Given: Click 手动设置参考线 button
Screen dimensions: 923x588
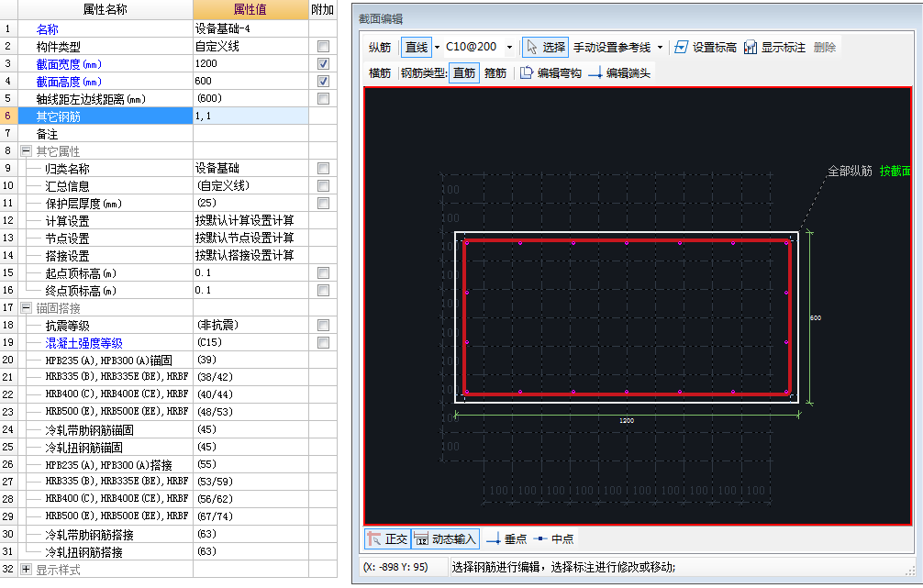Looking at the screenshot, I should pyautogui.click(x=612, y=47).
